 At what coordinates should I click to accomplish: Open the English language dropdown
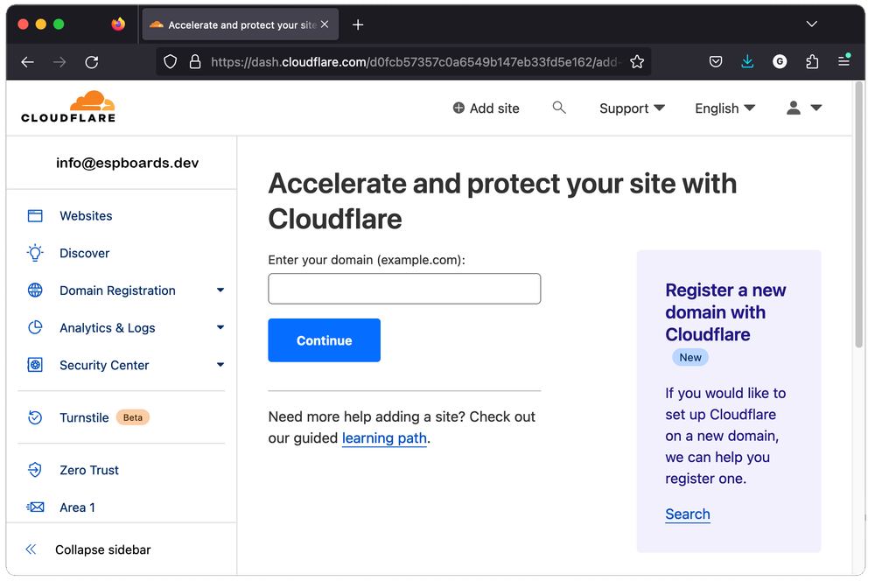(724, 108)
